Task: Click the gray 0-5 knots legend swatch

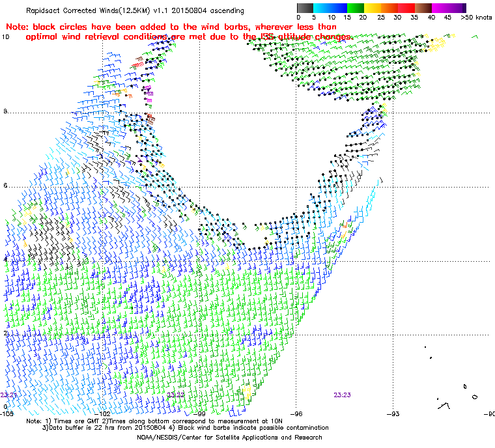Action: (305, 8)
